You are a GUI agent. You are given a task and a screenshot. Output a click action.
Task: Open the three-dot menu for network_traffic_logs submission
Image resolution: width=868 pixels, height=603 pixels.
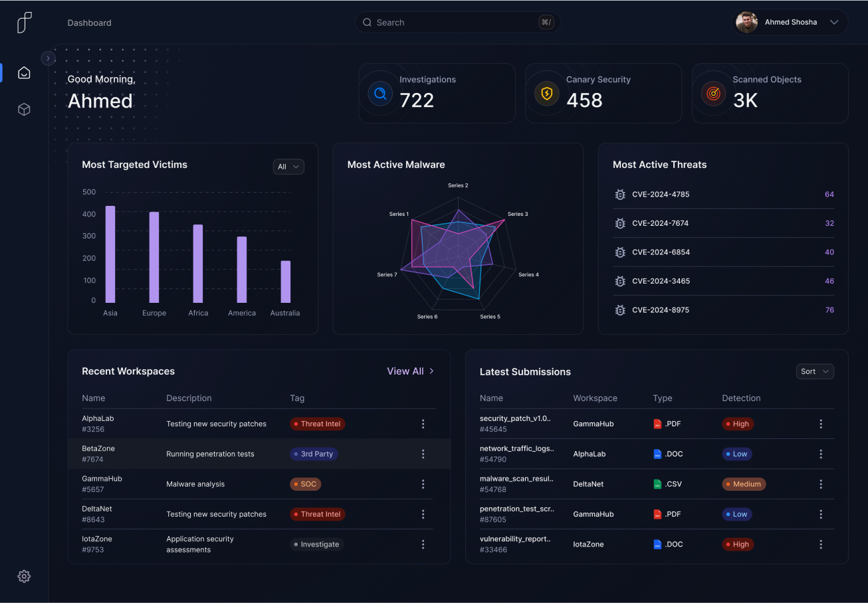tap(821, 454)
